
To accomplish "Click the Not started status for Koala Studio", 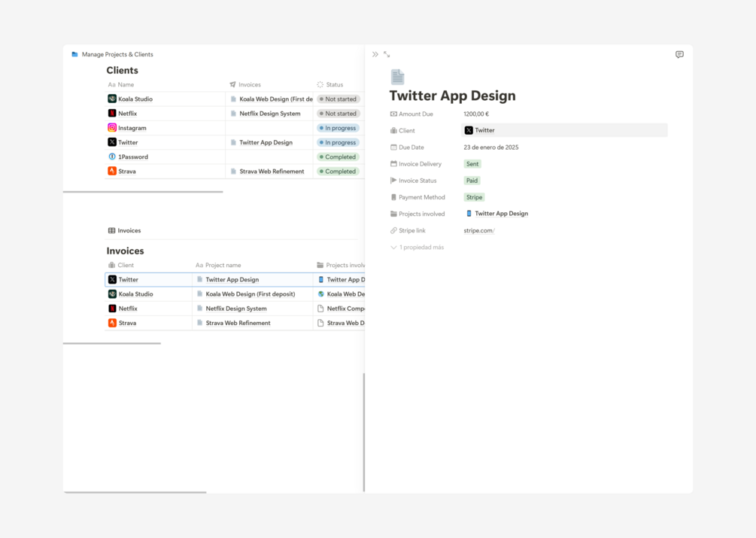I will [x=338, y=99].
